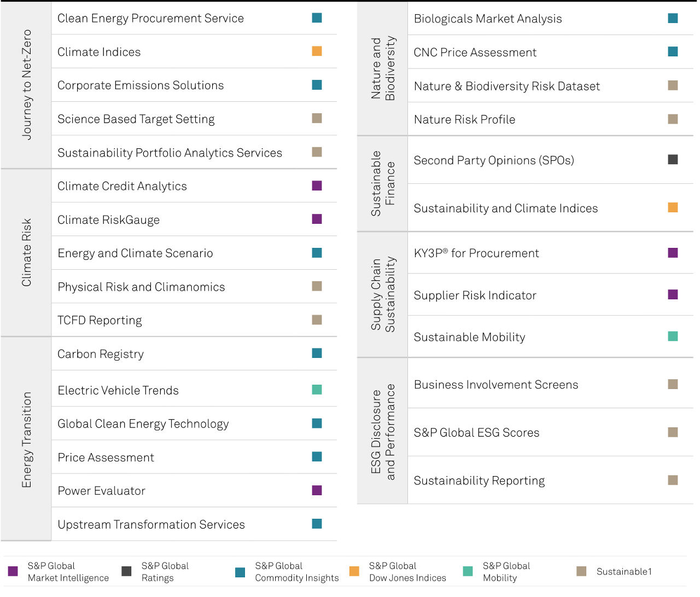Select the Climate Indices row text
The image size is (700, 597).
99,52
